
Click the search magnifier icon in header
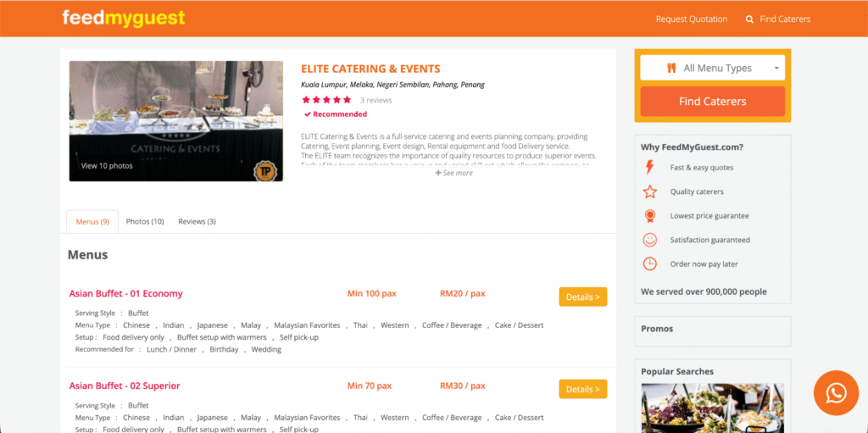pos(749,19)
